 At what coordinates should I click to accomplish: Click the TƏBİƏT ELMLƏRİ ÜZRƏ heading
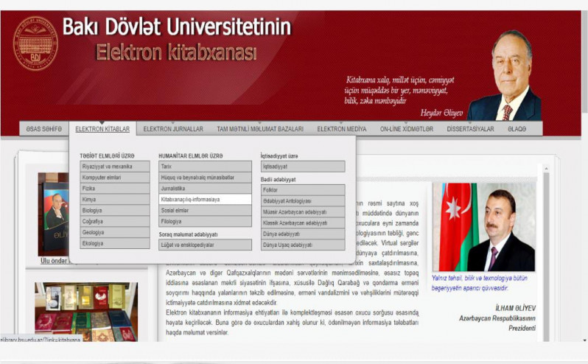[x=107, y=156]
